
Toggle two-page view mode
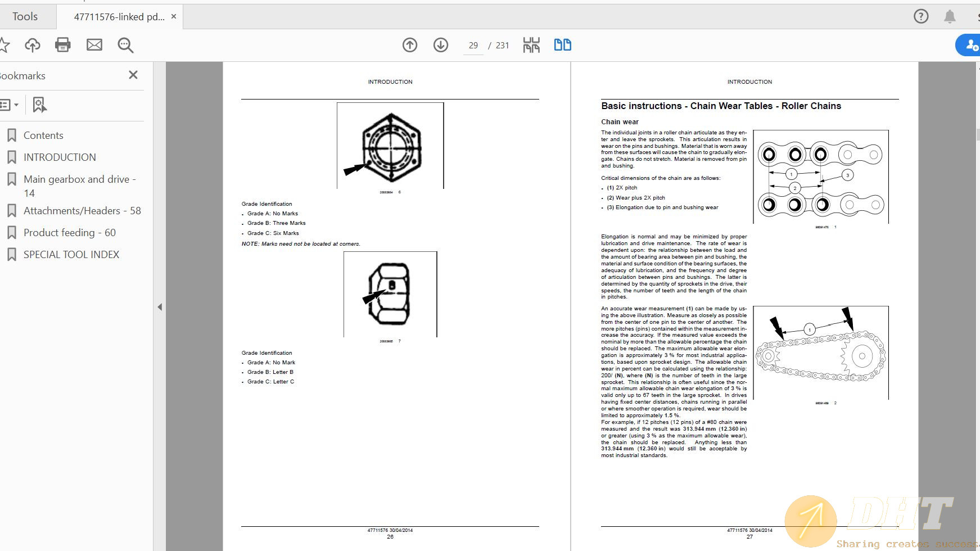point(562,45)
